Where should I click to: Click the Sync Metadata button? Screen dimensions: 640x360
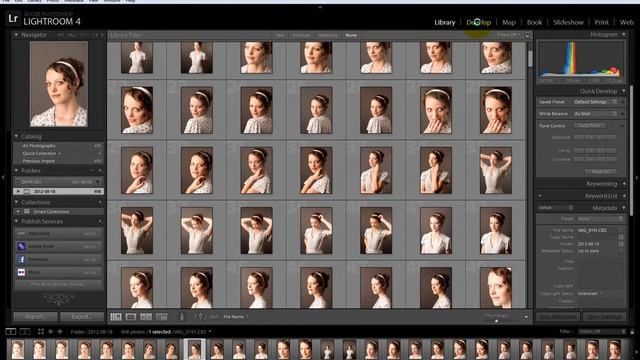(558, 317)
